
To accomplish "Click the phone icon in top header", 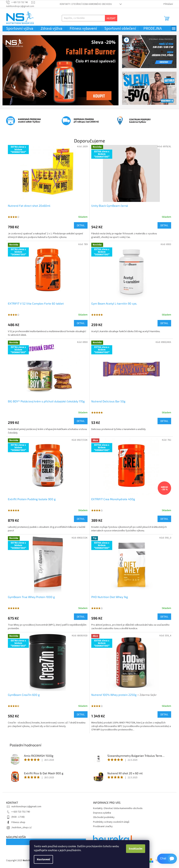I will click(x=8, y=2).
